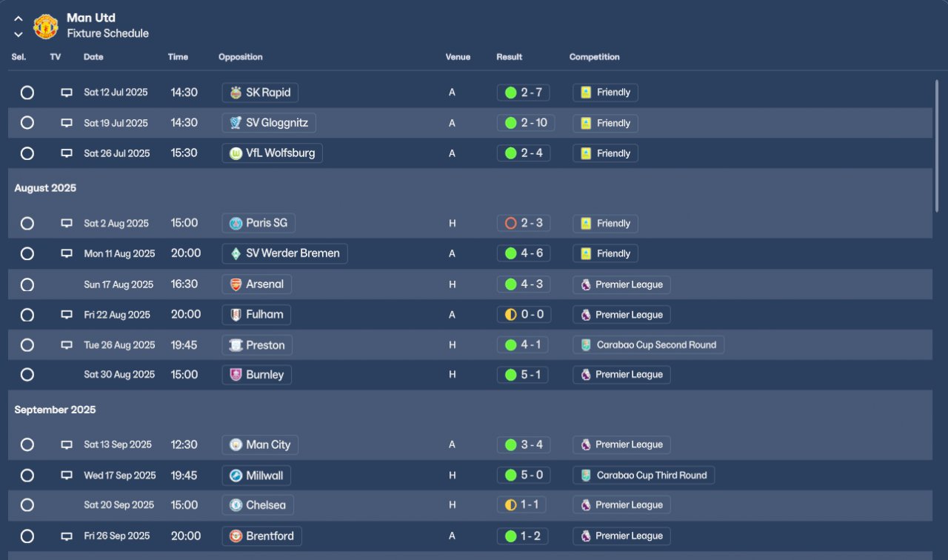
Task: Select the SV Gloggnitz fixture radio button
Action: pos(27,123)
